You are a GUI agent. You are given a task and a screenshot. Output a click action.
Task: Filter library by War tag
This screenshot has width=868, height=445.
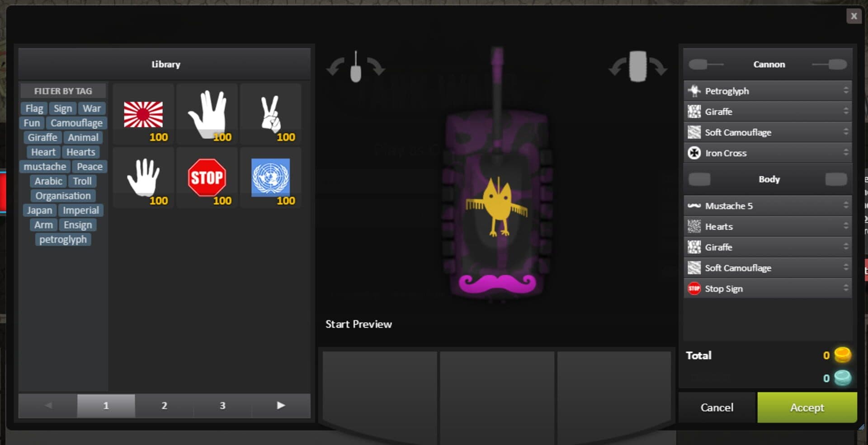point(91,108)
